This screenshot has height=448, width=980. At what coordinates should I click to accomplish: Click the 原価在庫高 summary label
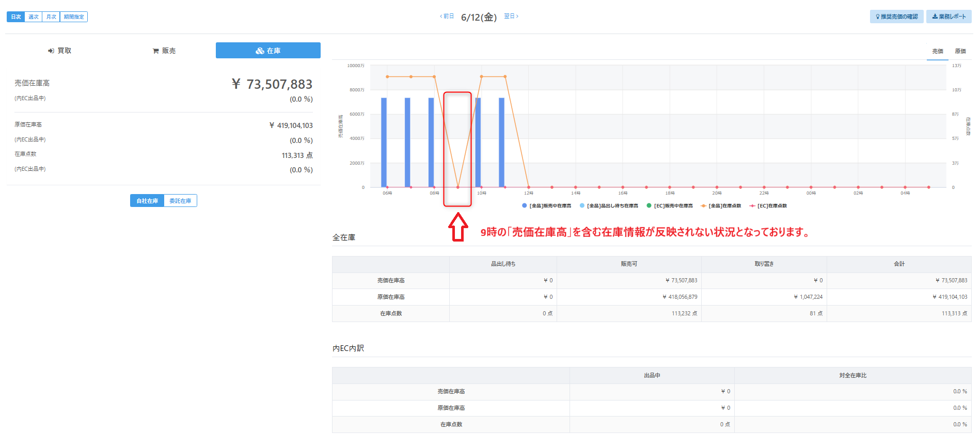28,124
